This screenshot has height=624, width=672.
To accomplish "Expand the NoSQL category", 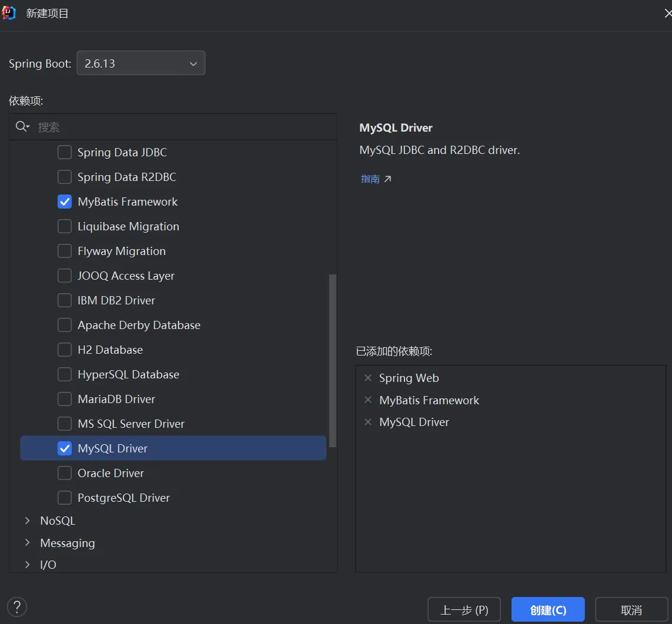I will point(27,521).
